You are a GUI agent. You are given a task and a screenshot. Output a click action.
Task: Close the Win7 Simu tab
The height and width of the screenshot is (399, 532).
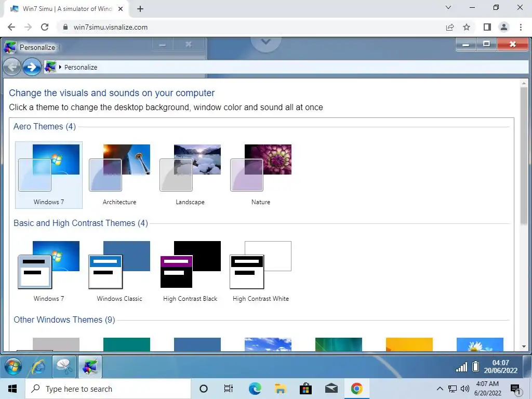(x=121, y=9)
